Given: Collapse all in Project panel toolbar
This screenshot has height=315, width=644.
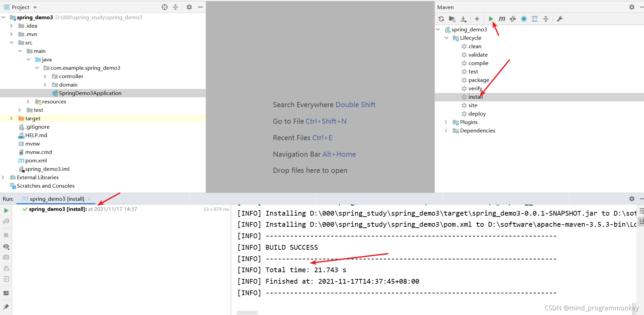Looking at the screenshot, I should tap(175, 7).
